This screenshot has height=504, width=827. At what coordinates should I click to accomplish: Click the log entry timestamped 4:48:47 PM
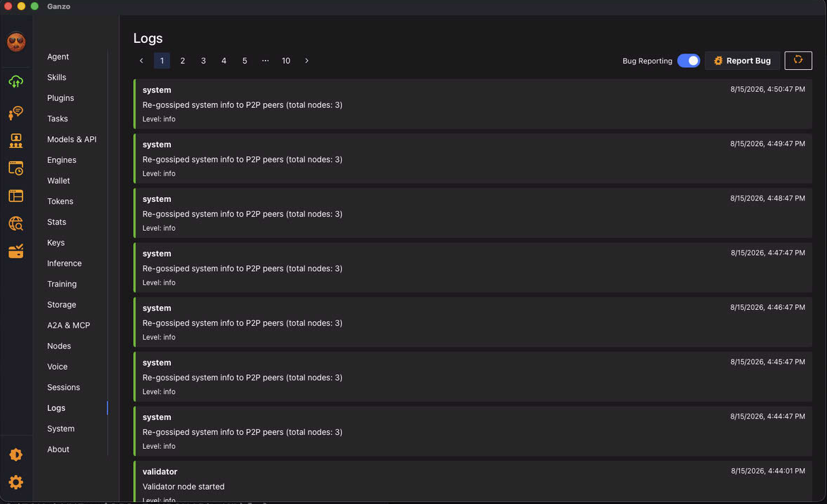(472, 213)
